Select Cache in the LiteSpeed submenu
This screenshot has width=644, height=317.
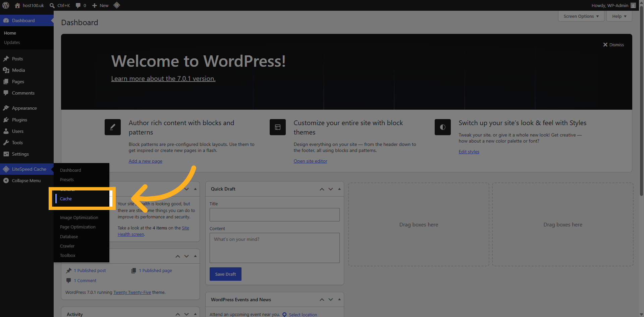point(66,199)
